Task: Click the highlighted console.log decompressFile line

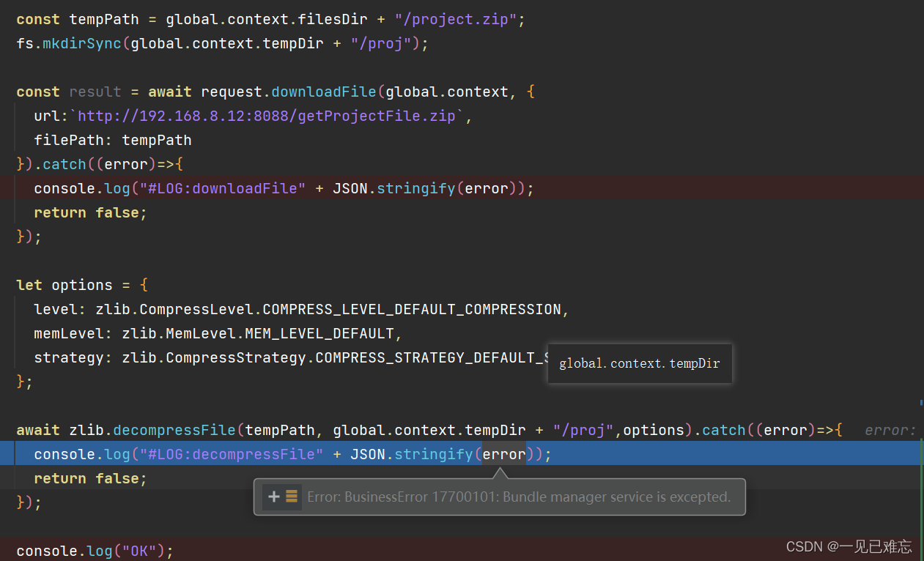Action: click(293, 454)
